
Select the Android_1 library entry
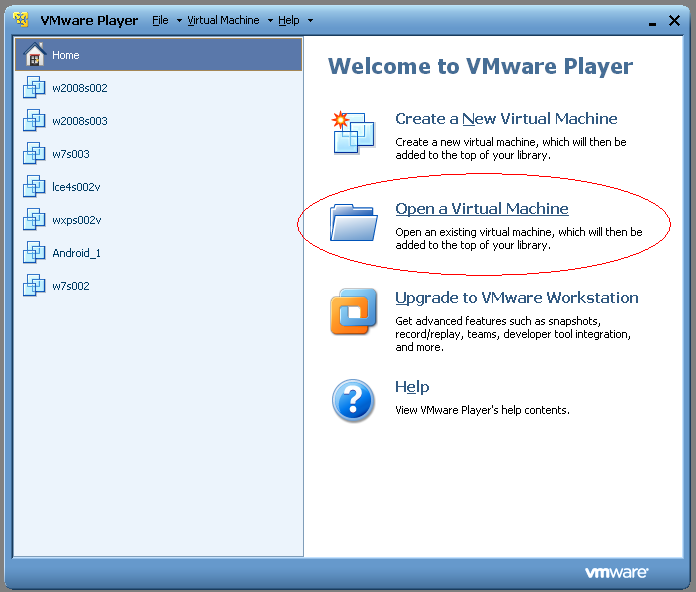pyautogui.click(x=158, y=253)
